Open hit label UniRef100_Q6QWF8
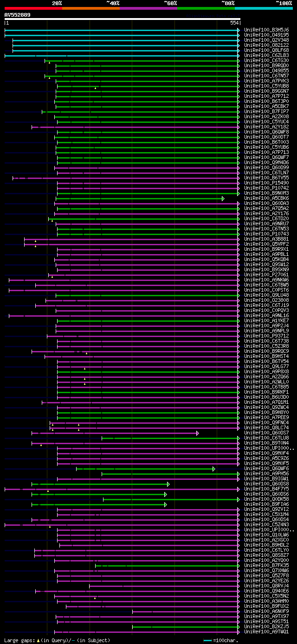The width and height of the screenshot is (297, 644). 266,132
